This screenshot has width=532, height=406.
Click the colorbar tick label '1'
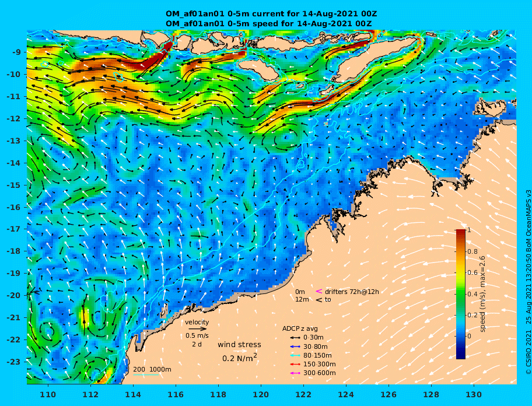[469, 230]
